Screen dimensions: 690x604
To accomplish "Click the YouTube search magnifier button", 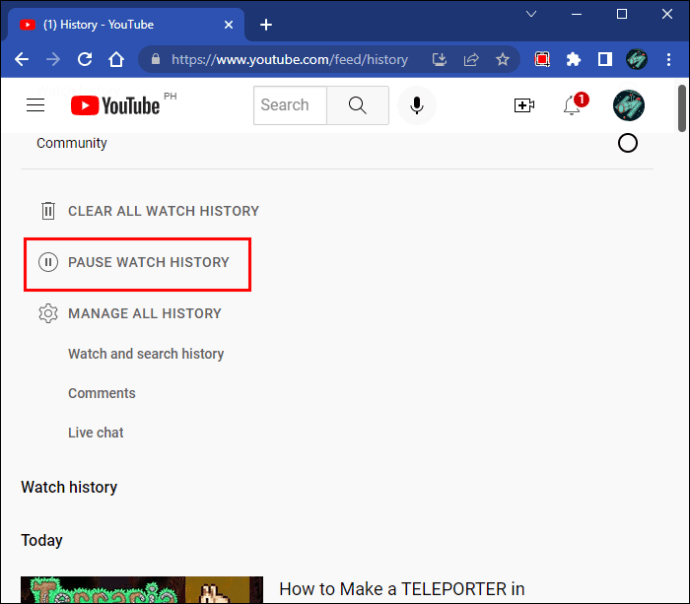I will [358, 106].
